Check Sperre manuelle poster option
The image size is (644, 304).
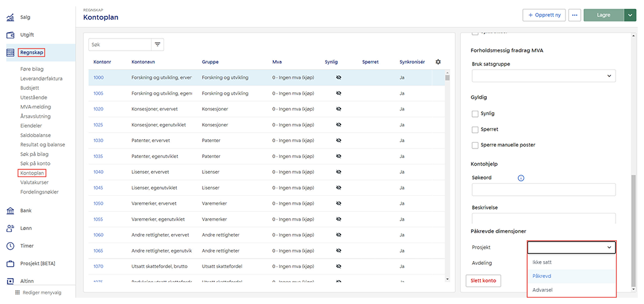(x=475, y=145)
